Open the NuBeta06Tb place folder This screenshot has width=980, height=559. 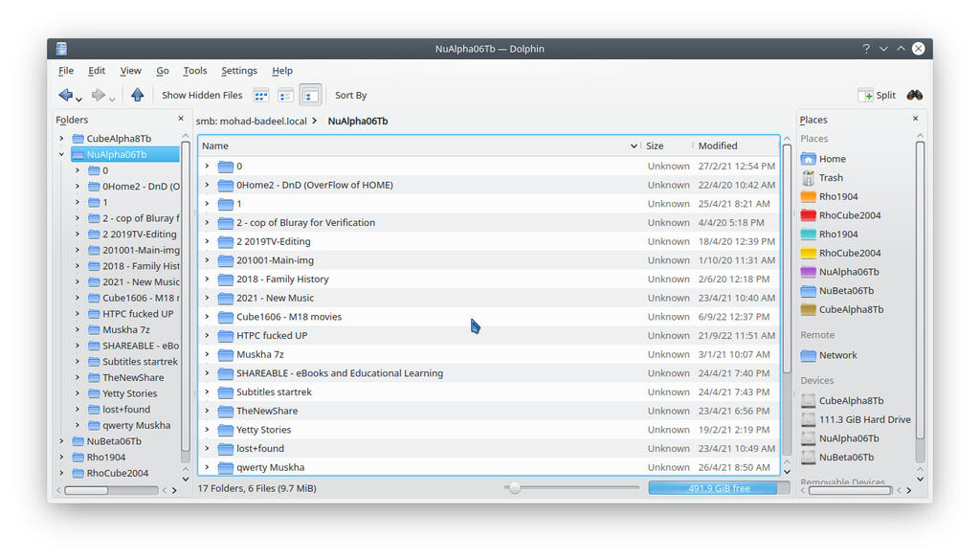[x=838, y=290]
